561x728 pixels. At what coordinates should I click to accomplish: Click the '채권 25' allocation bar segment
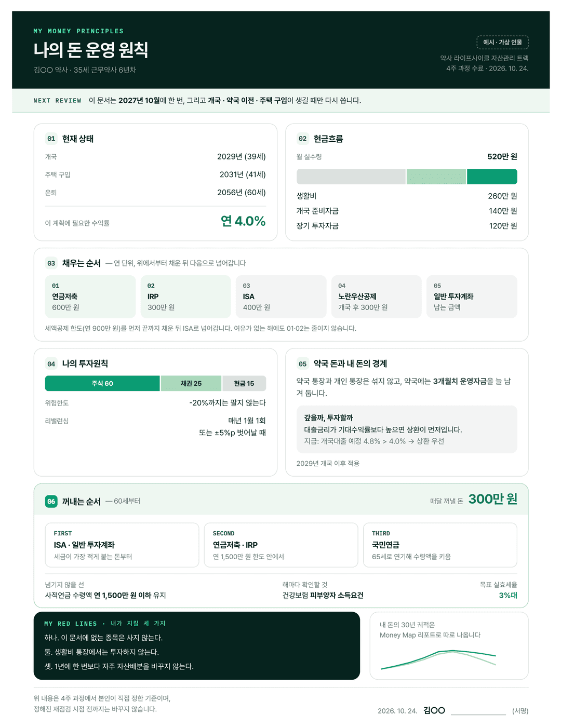pyautogui.click(x=191, y=383)
